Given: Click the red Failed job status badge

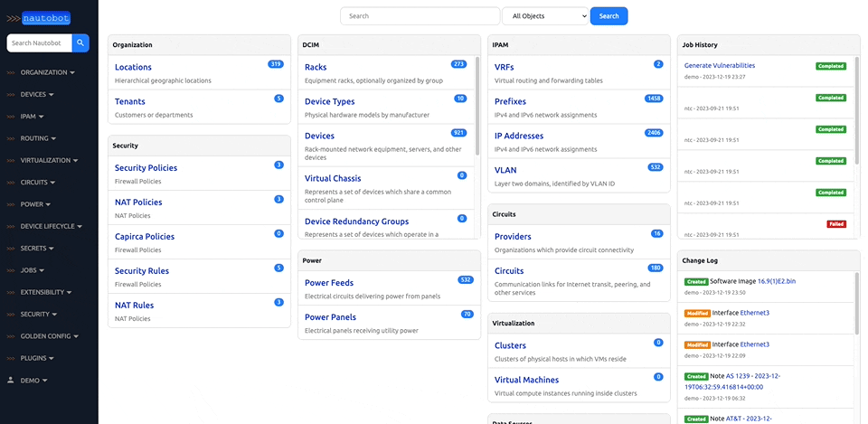Looking at the screenshot, I should (x=836, y=224).
